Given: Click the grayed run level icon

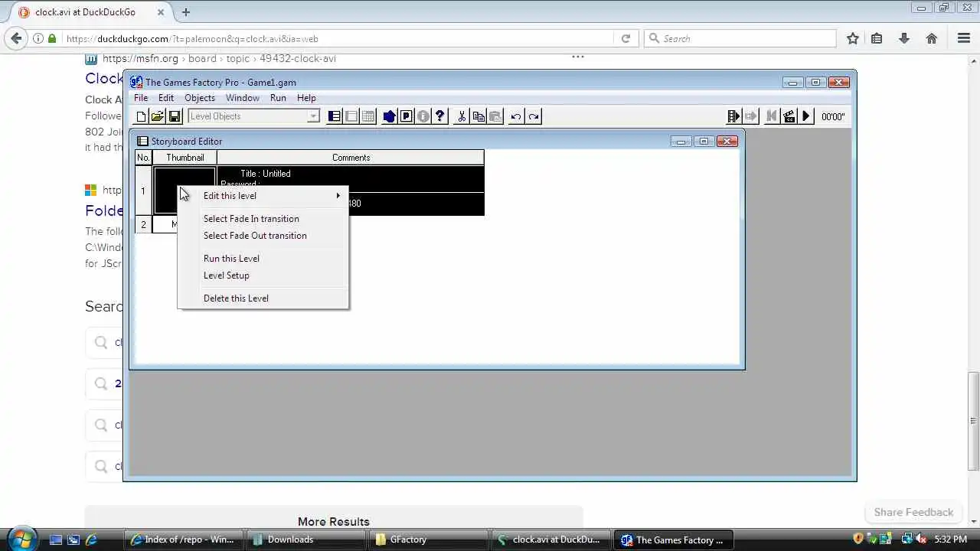Looking at the screenshot, I should pyautogui.click(x=751, y=116).
